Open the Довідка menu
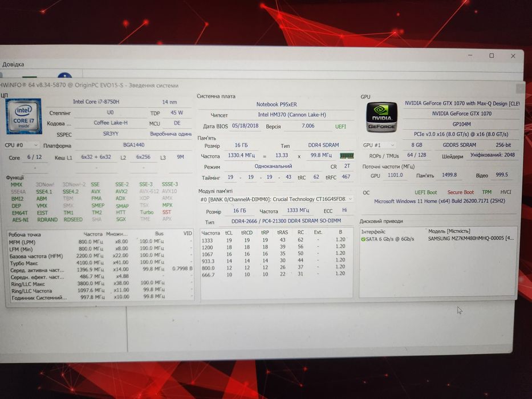The height and width of the screenshot is (399, 532). (13, 64)
